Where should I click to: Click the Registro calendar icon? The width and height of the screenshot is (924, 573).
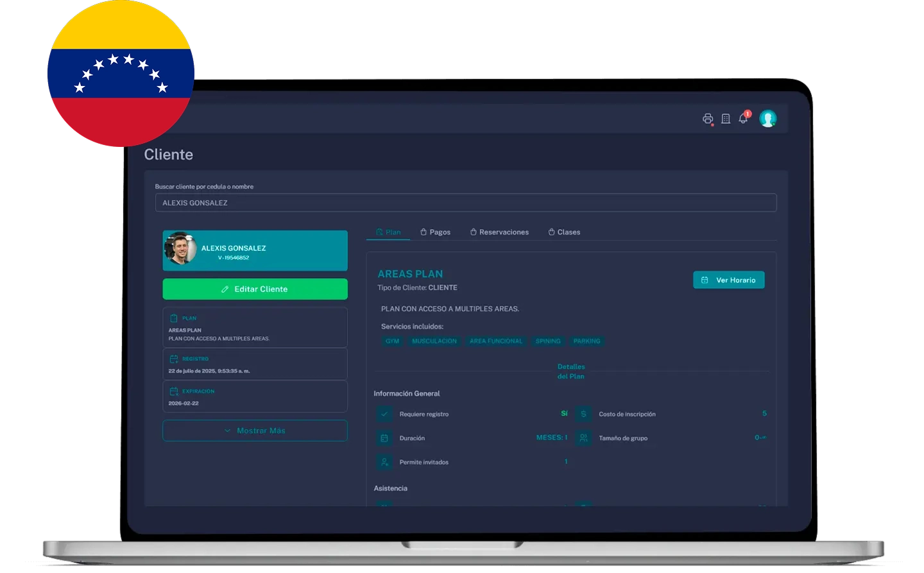tap(173, 359)
